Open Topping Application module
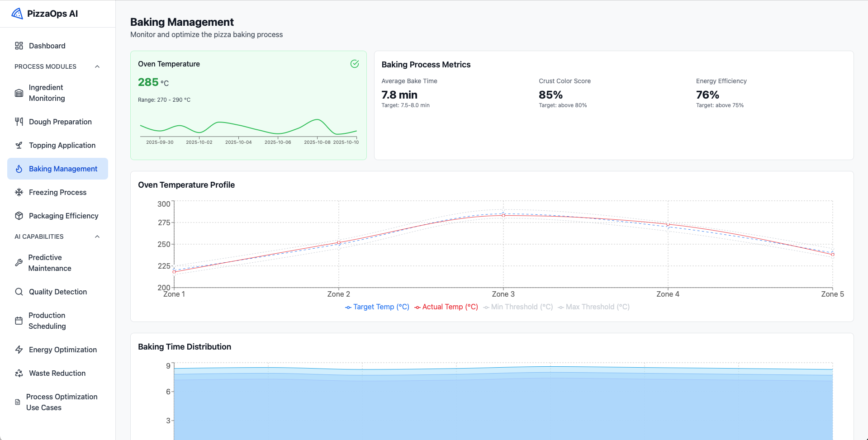The width and height of the screenshot is (868, 440). pyautogui.click(x=62, y=145)
